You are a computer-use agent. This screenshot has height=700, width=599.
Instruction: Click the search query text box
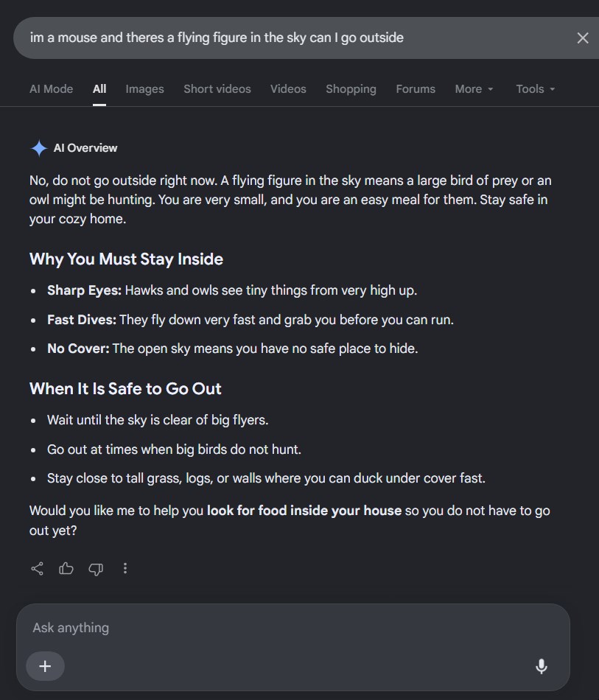pos(295,38)
